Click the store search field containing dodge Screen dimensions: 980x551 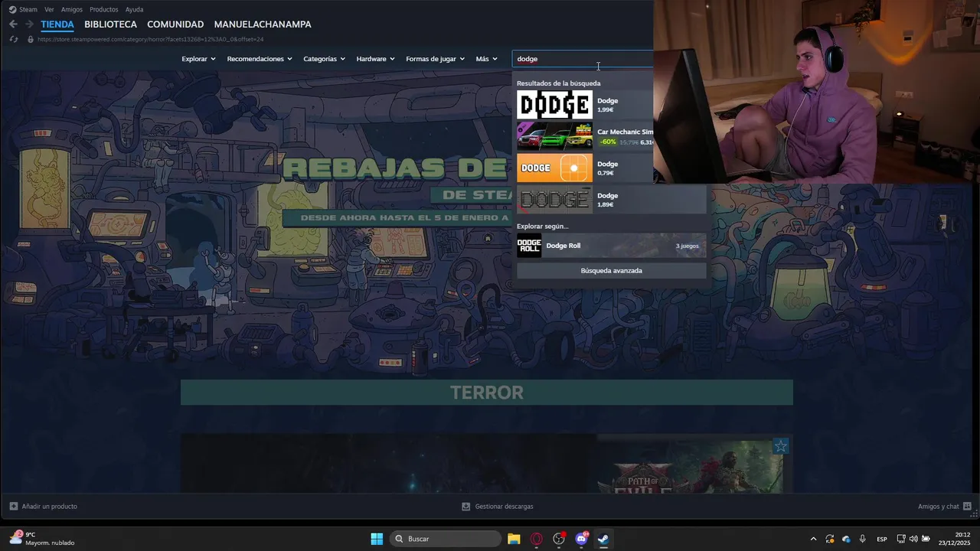[583, 59]
